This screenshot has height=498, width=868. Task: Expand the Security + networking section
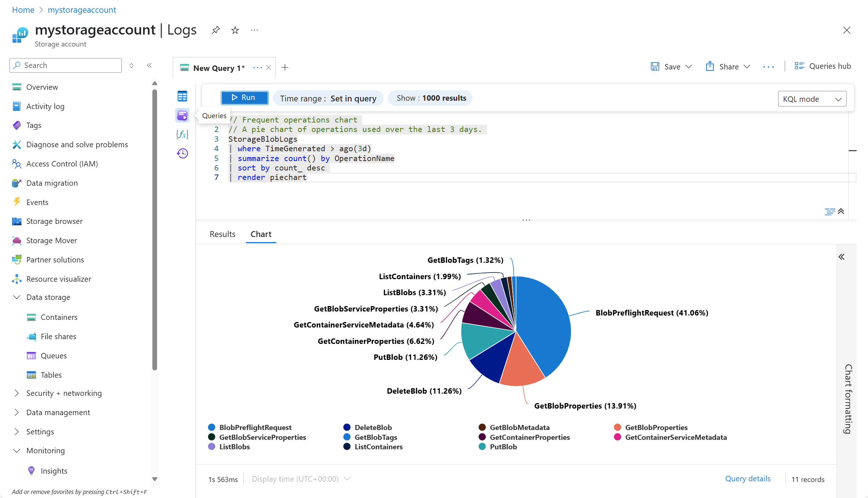coord(64,393)
